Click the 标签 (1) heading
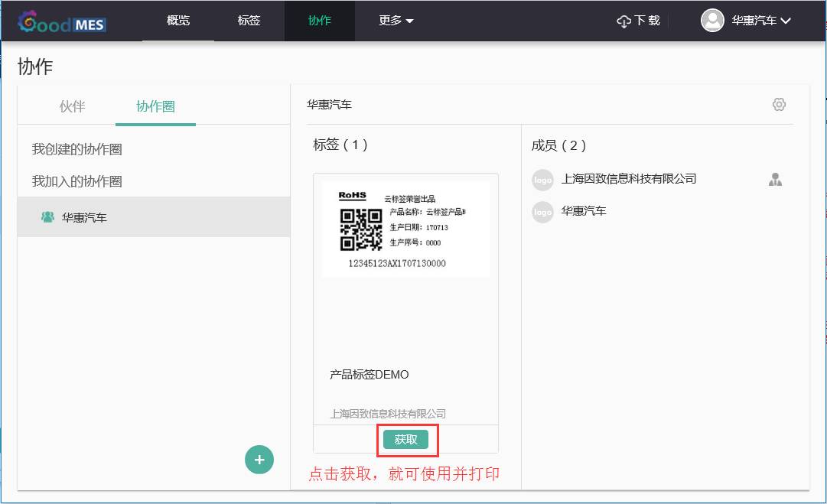The height and width of the screenshot is (504, 827). click(x=340, y=145)
